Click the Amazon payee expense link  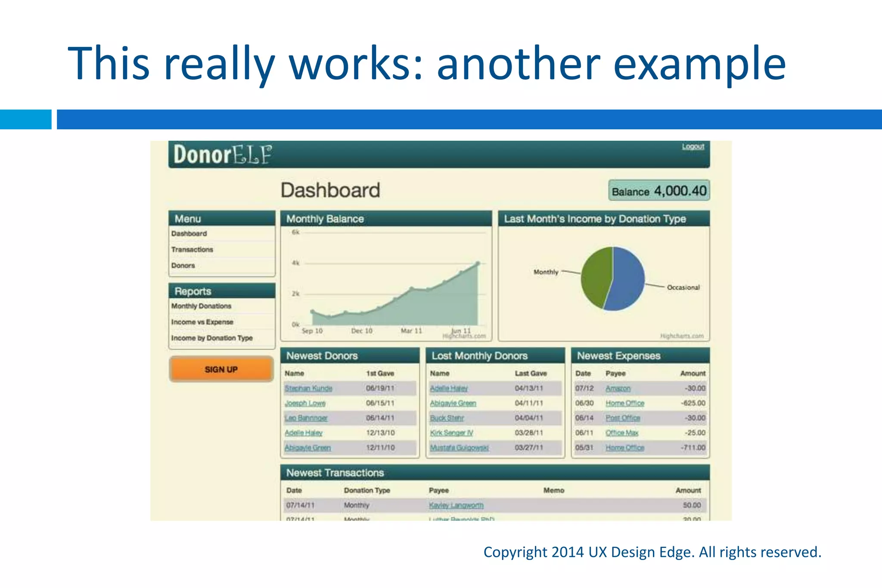click(x=618, y=388)
